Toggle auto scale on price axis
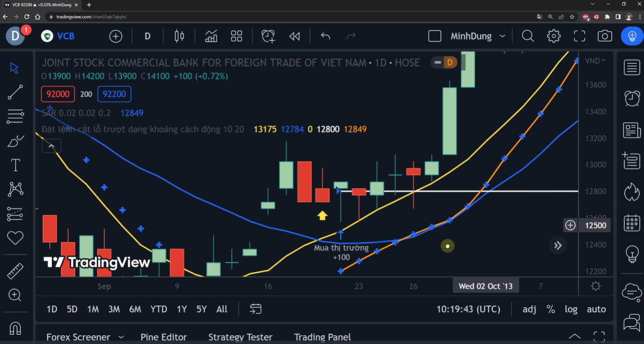 (x=596, y=309)
